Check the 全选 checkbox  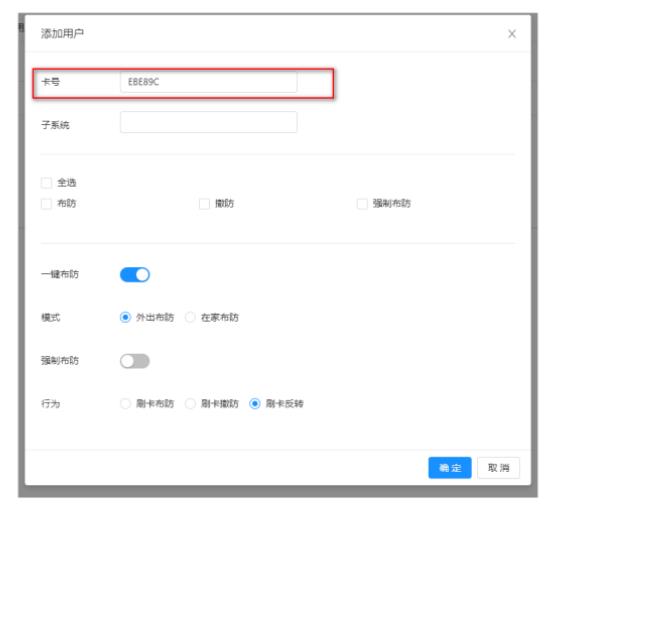click(47, 183)
